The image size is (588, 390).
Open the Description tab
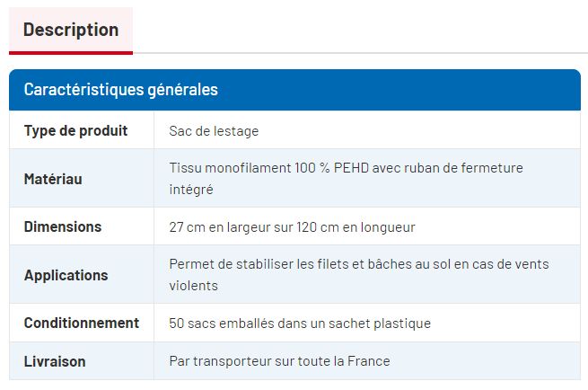click(x=71, y=30)
